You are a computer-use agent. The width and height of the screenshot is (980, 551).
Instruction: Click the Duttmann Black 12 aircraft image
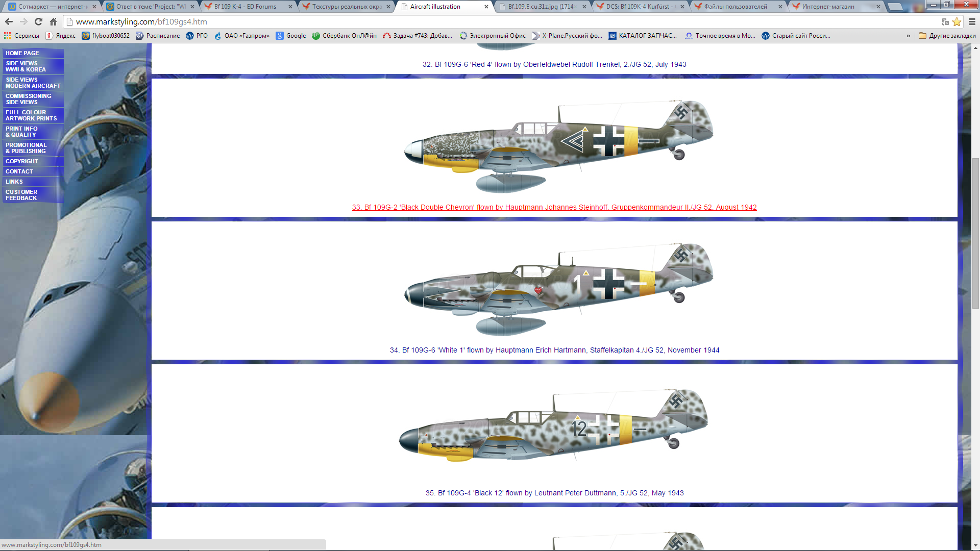553,425
